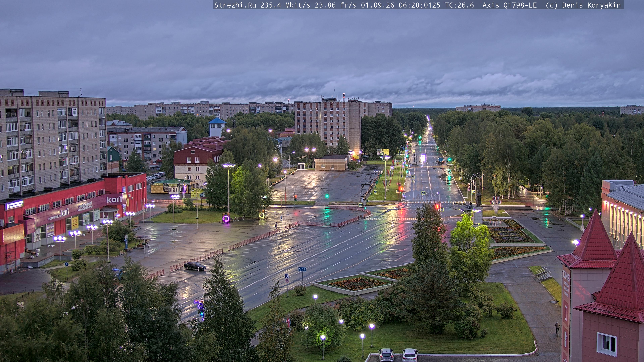644x362 pixels.
Task: Click the 23.86 fr/s frame rate readout
Action: click(335, 5)
